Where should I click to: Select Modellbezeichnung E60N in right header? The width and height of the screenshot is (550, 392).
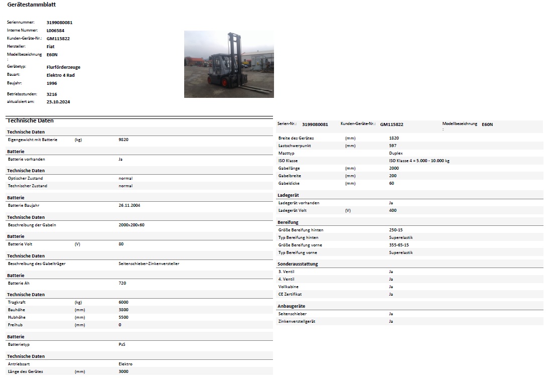(487, 124)
